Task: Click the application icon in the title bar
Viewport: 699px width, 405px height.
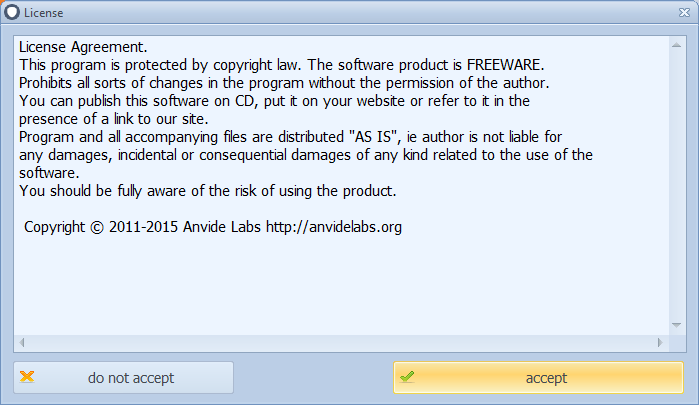Action: tap(11, 12)
